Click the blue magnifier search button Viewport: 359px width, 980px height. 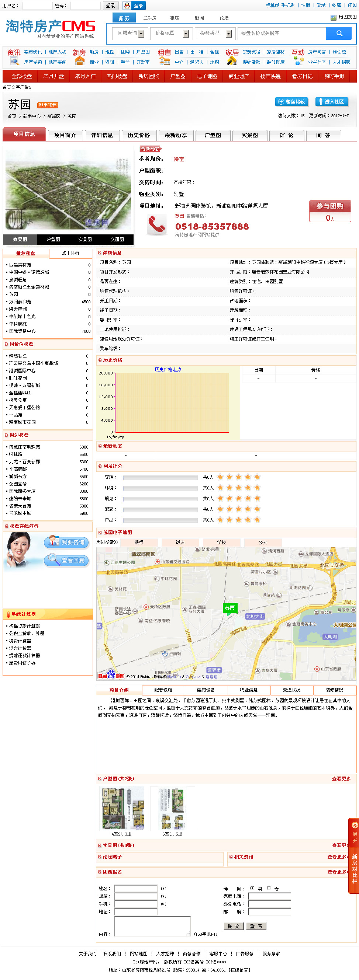[339, 34]
